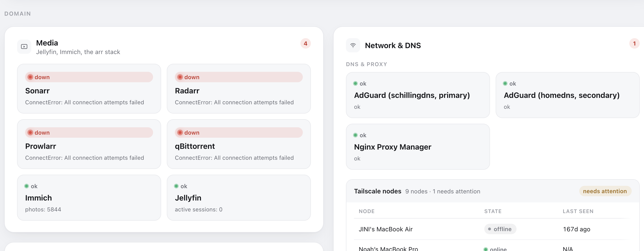Click the Radarr ConnectError message
Screen dimensions: 644x251
tap(234, 102)
